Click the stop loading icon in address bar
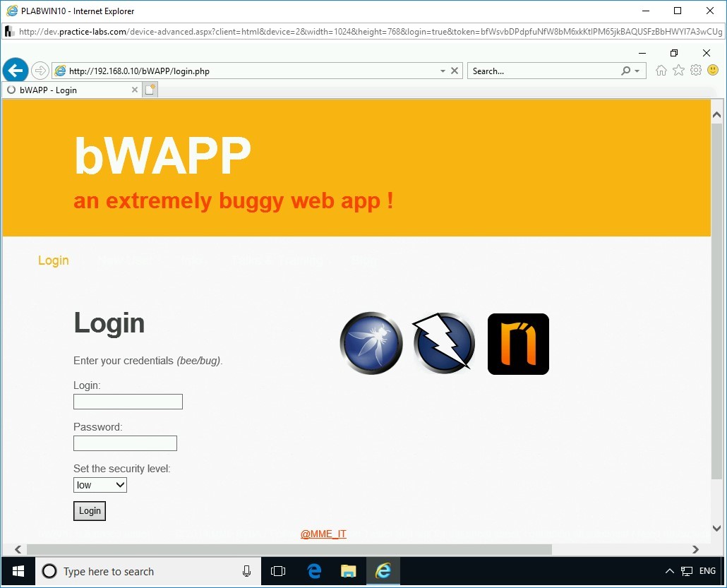The width and height of the screenshot is (727, 588). point(455,71)
